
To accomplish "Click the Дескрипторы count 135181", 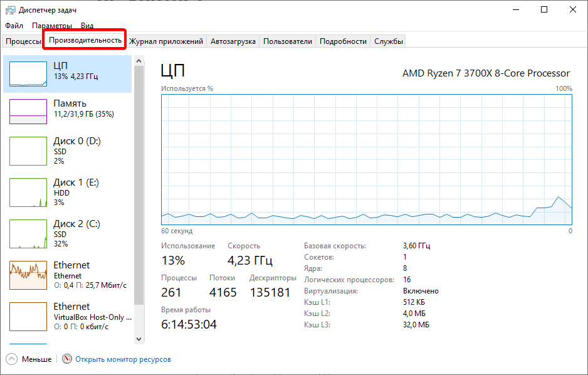I will (x=270, y=292).
